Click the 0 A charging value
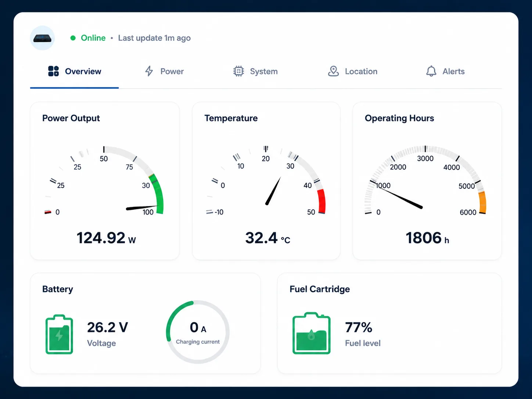Image resolution: width=532 pixels, height=399 pixels. (x=198, y=327)
